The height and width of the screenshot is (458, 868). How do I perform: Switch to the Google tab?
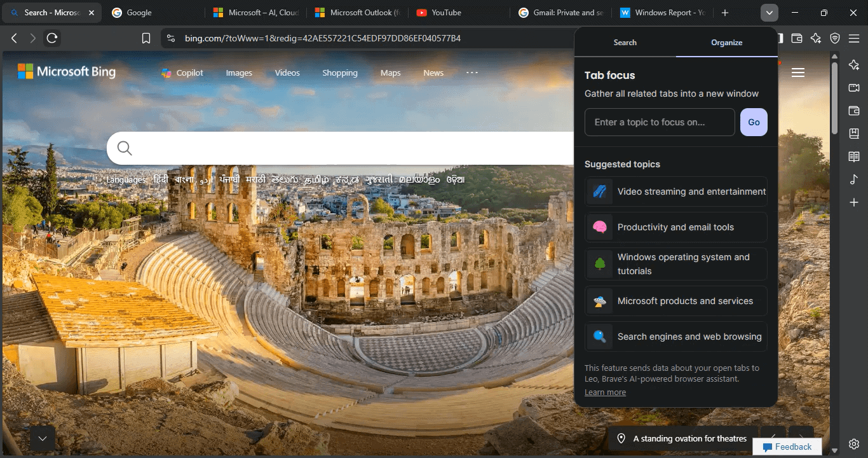click(x=153, y=13)
